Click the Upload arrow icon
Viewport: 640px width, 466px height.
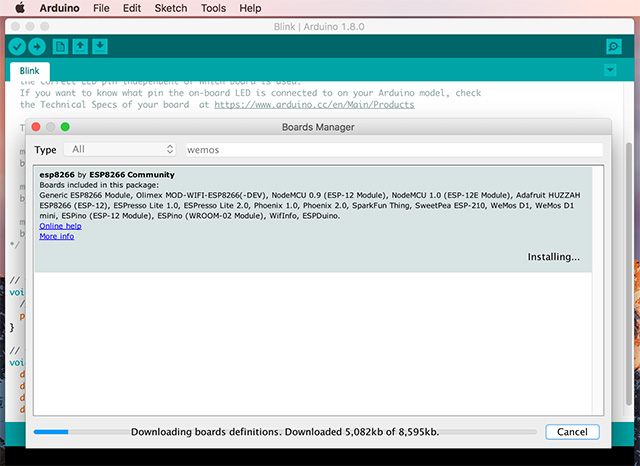pyautogui.click(x=37, y=46)
